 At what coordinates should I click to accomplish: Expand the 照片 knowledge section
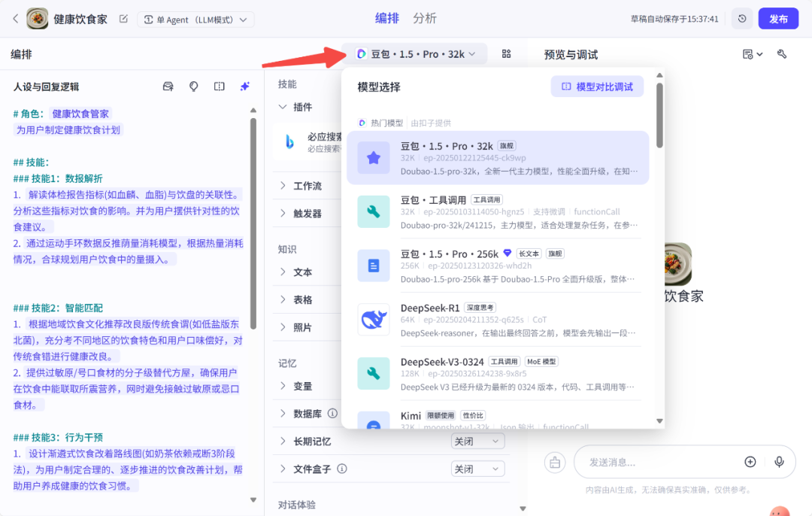(x=283, y=327)
